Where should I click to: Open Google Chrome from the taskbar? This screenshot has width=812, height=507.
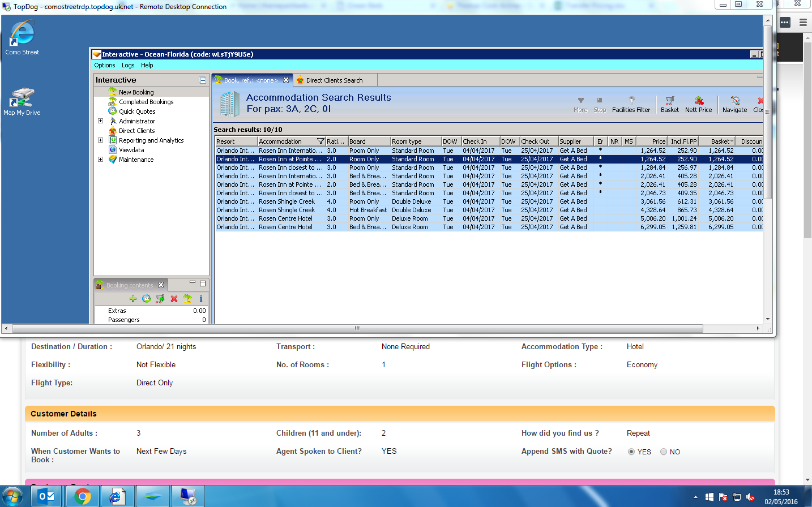[83, 496]
